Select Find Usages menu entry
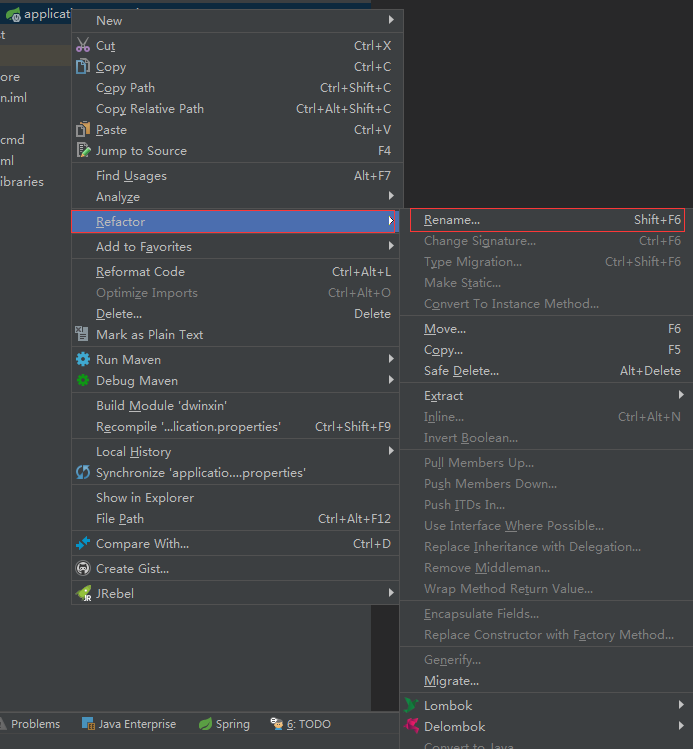693x749 pixels. tap(131, 176)
